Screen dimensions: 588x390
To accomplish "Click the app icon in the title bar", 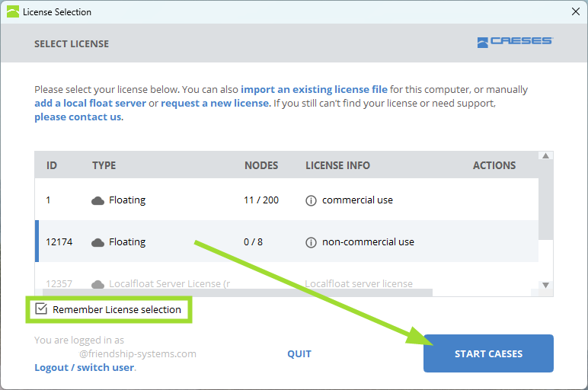I will point(12,11).
